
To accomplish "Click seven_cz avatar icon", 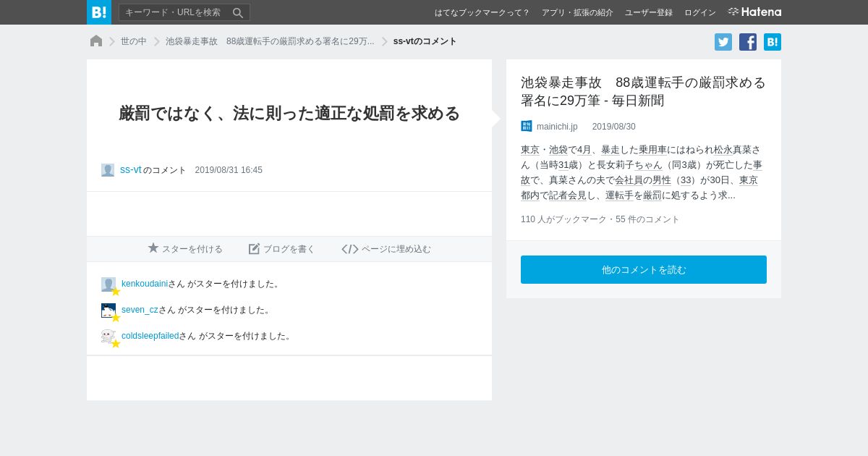I will [109, 311].
